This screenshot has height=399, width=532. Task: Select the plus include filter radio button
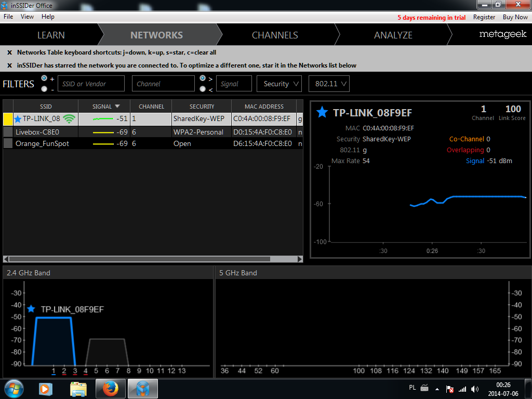44,78
